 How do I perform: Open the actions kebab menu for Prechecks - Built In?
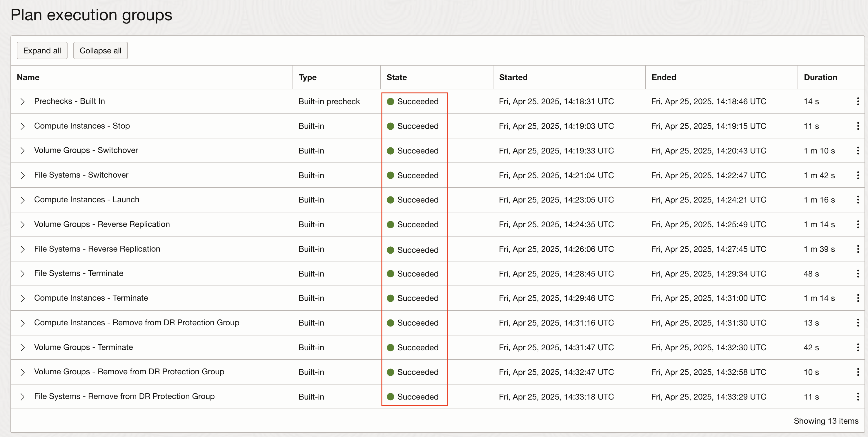pyautogui.click(x=858, y=101)
